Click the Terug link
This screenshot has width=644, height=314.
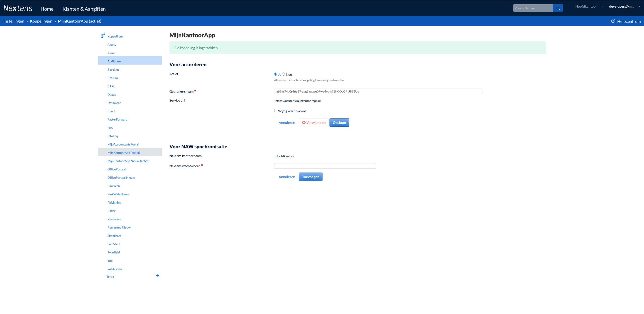[x=110, y=277]
